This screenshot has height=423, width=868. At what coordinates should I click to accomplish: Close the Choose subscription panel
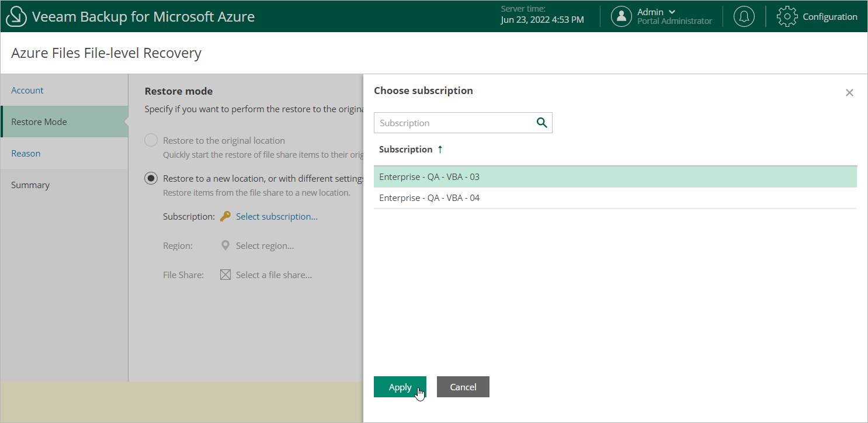pos(849,92)
